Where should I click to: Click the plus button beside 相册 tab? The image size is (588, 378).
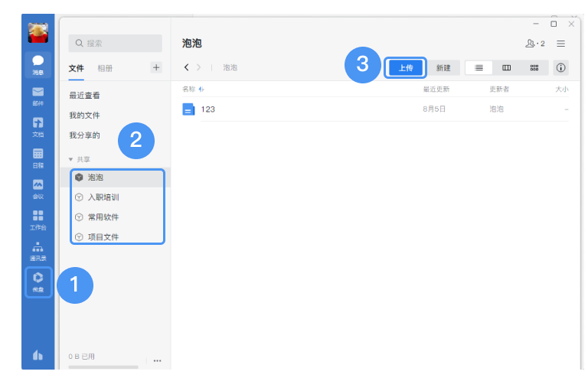pyautogui.click(x=156, y=67)
